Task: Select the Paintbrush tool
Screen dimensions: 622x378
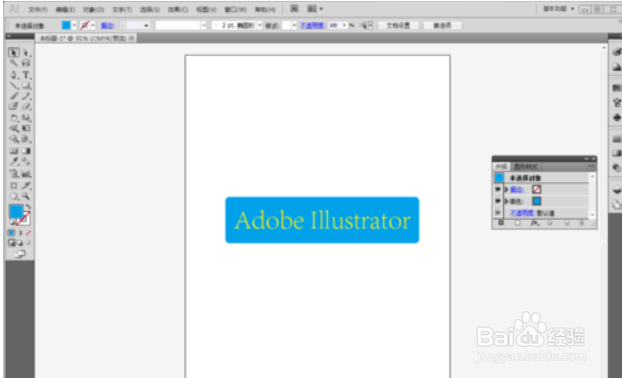Action: [x=14, y=96]
